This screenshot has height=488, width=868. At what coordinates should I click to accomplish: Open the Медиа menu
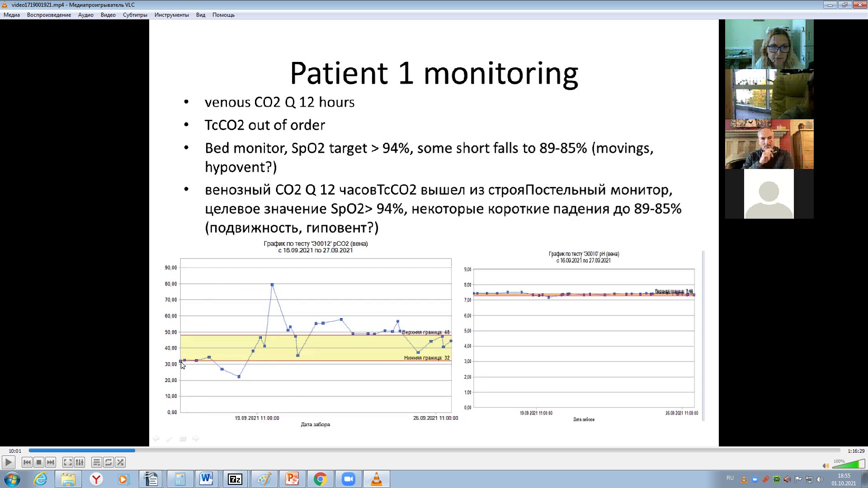click(x=12, y=15)
